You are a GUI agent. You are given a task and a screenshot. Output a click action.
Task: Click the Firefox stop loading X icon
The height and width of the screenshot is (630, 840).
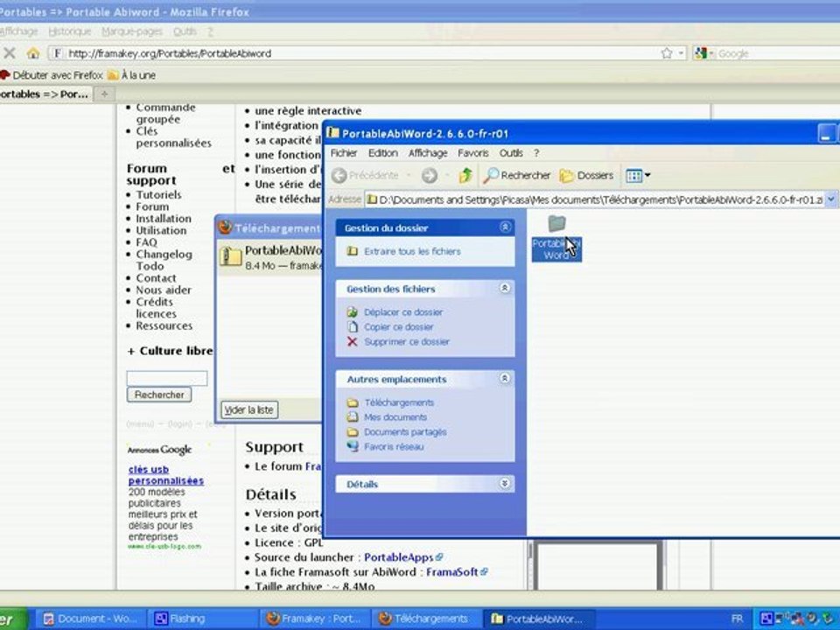[x=10, y=52]
